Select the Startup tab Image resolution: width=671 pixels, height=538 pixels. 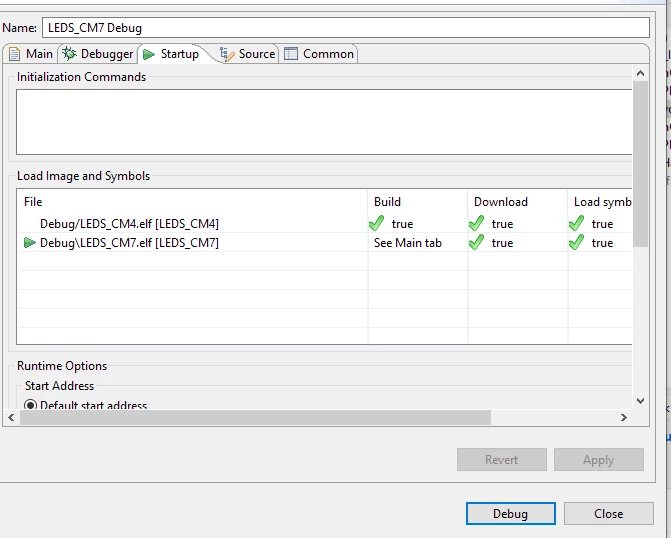coord(172,54)
